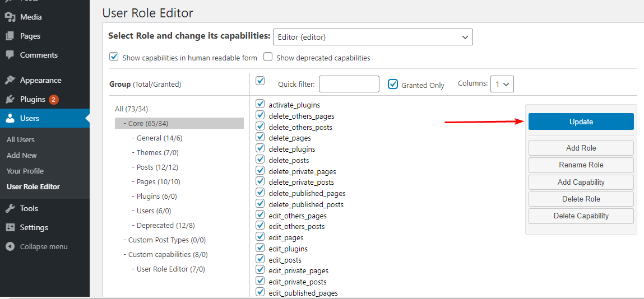Uncheck the Granted Only checkbox
644x299 pixels.
(393, 84)
